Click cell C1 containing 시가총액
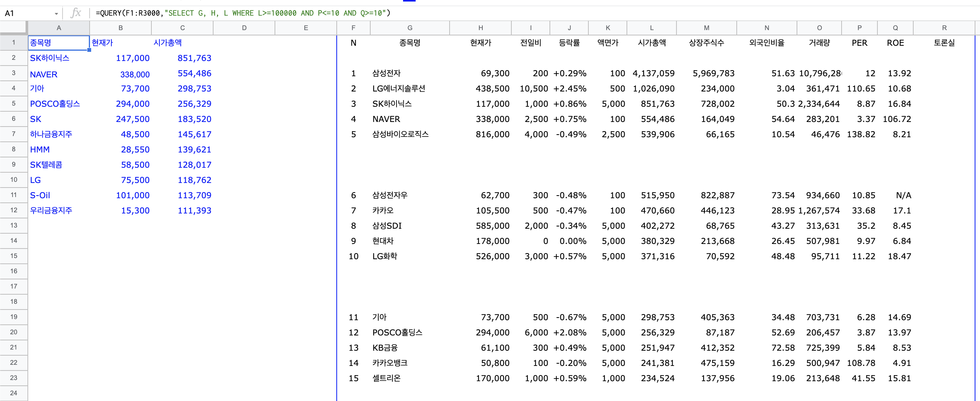 point(182,43)
